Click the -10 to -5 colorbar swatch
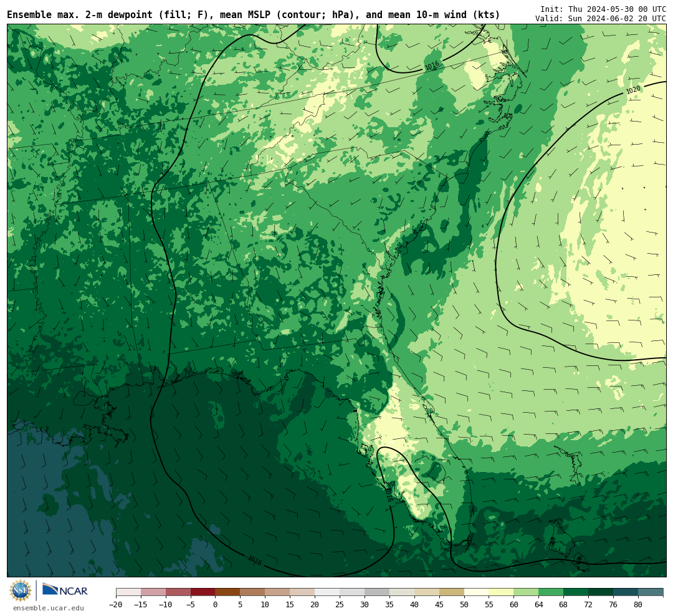This screenshot has height=616, width=673. [x=178, y=592]
